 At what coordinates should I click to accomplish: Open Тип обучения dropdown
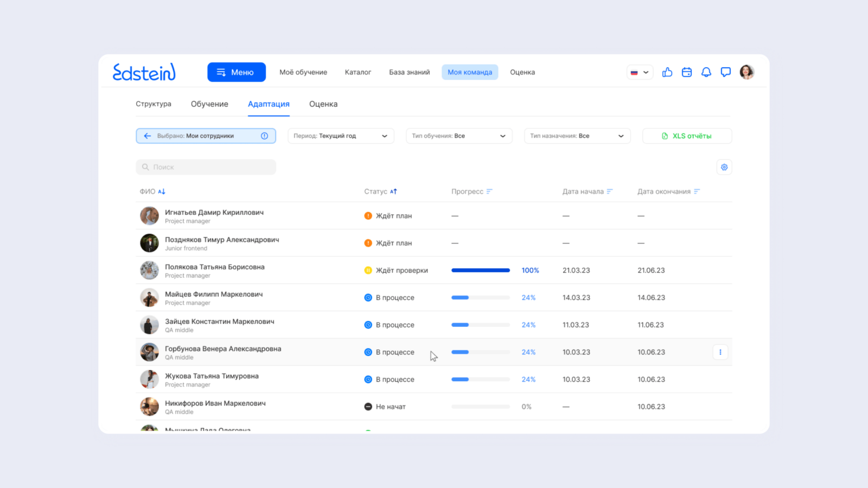pyautogui.click(x=458, y=136)
